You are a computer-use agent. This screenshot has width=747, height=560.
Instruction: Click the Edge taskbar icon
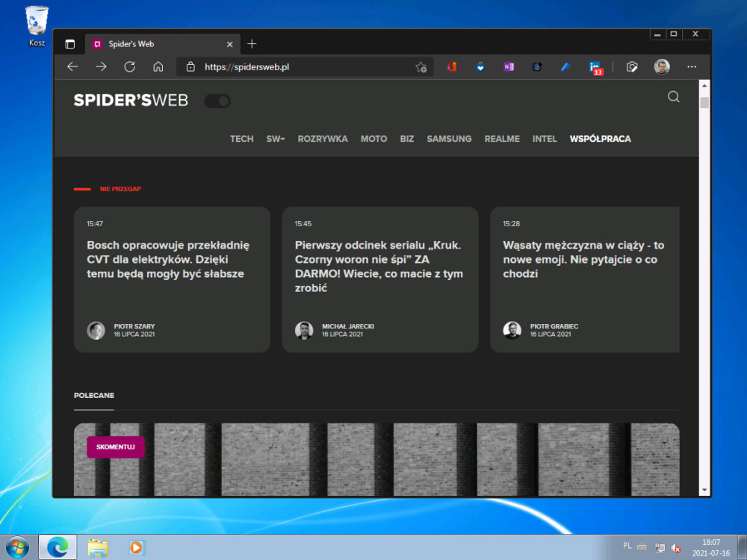58,547
